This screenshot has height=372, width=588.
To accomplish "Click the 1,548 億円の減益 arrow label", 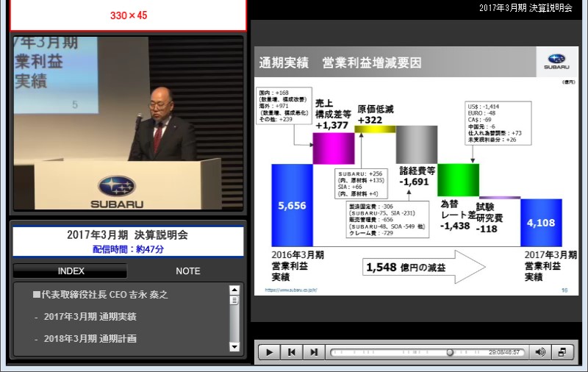I will (x=406, y=268).
